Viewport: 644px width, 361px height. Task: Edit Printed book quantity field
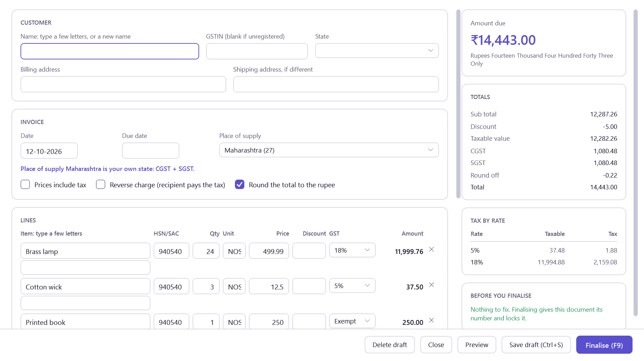pyautogui.click(x=206, y=322)
